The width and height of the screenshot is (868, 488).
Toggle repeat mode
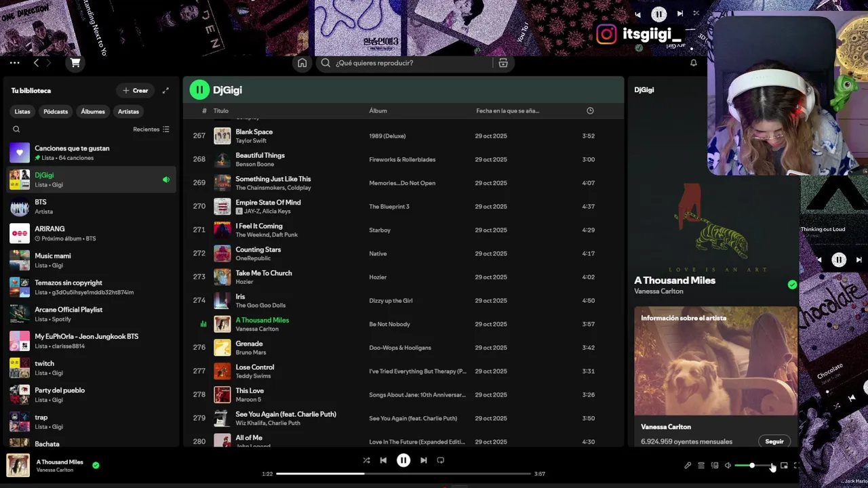click(x=441, y=460)
